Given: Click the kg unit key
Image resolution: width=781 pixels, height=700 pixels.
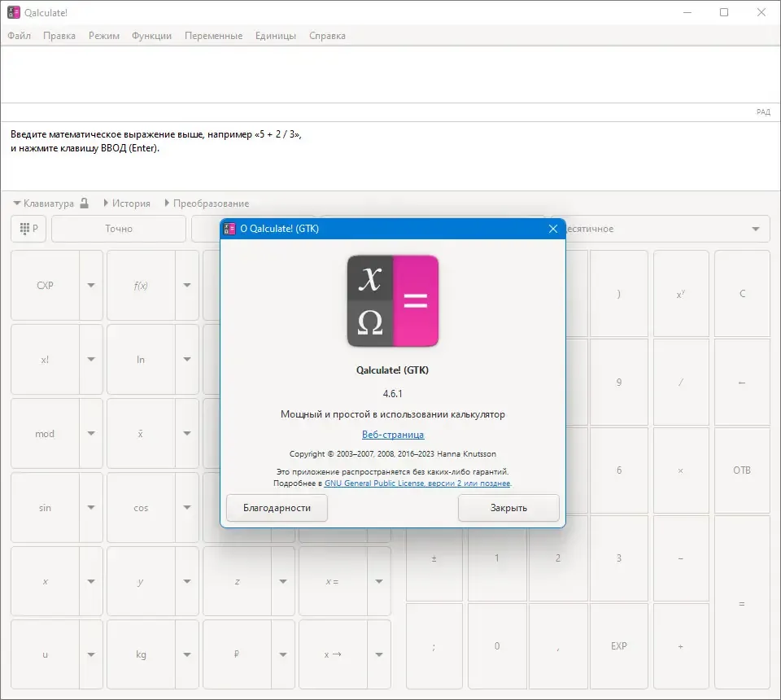Looking at the screenshot, I should [x=141, y=654].
